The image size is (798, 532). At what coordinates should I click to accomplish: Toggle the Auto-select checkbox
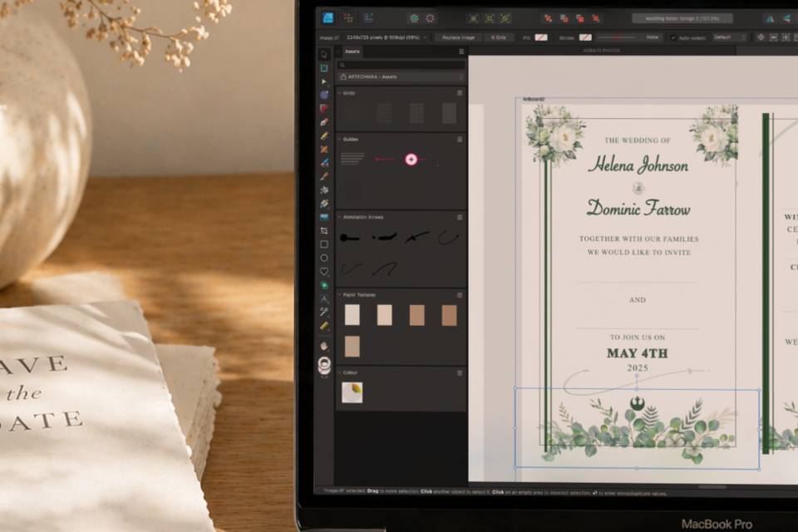point(673,37)
